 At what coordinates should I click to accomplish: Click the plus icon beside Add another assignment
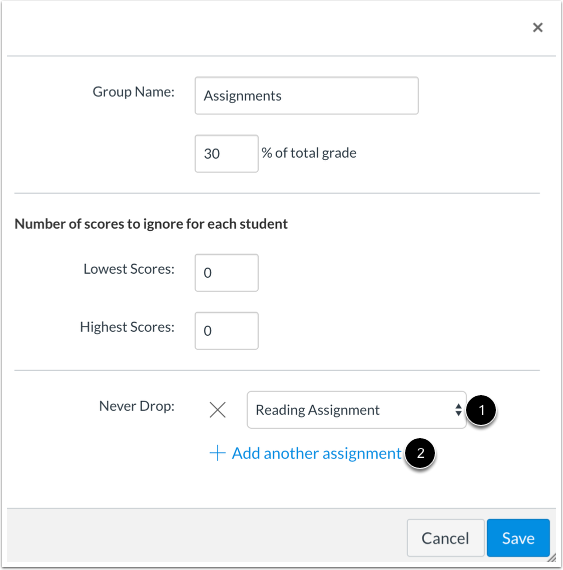pyautogui.click(x=218, y=453)
